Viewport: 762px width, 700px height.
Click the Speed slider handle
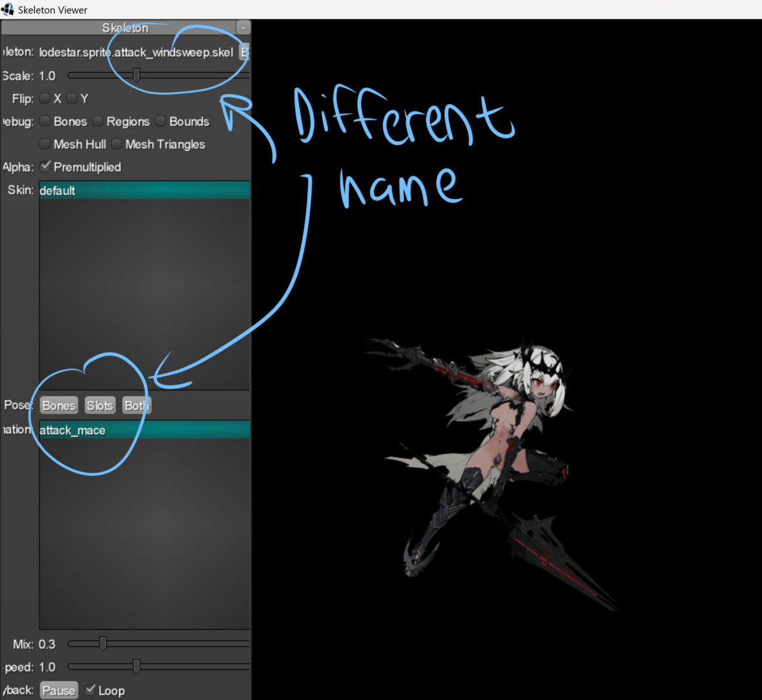pyautogui.click(x=137, y=666)
